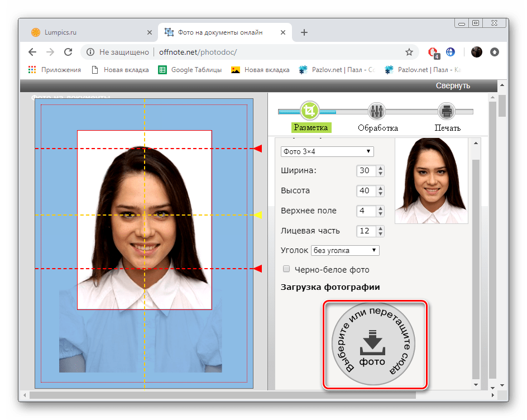Viewport: 527px width, 420px height.
Task: Click the result preview thumbnail of the woman
Action: click(x=431, y=180)
